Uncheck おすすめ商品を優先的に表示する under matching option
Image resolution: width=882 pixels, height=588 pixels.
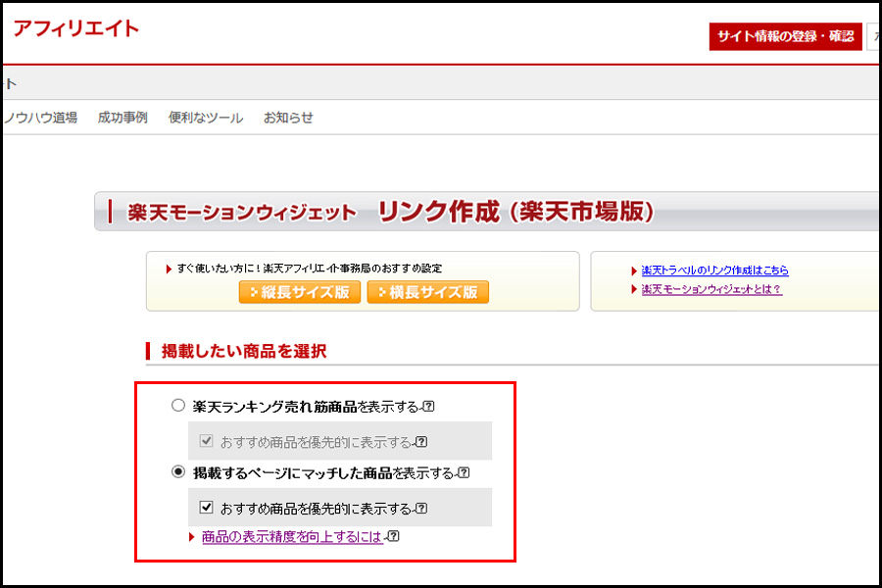pos(207,507)
